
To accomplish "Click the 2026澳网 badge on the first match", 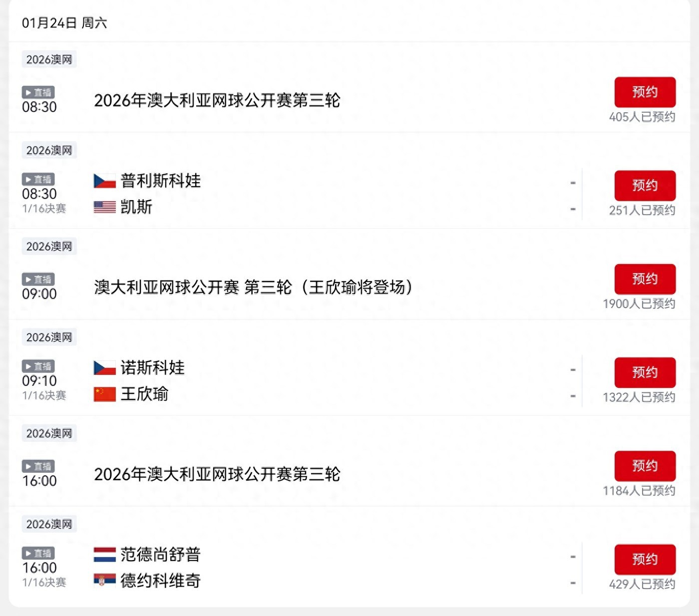I will 49,59.
